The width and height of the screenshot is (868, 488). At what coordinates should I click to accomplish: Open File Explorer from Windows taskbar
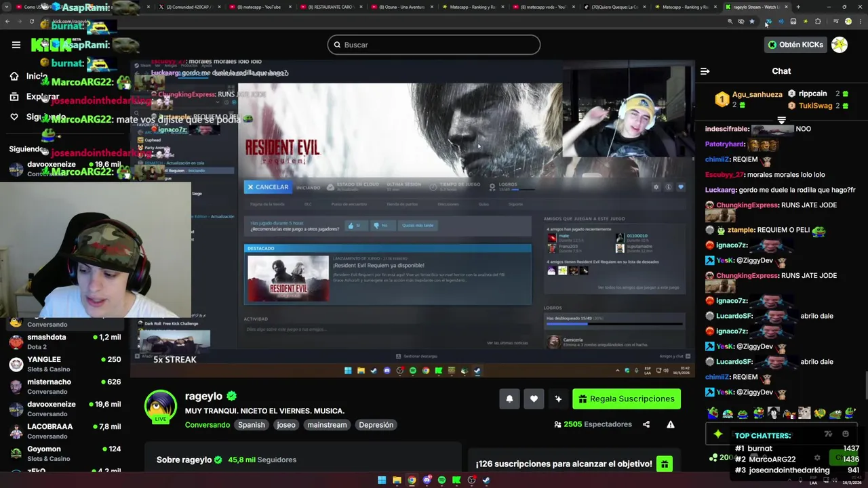[397, 480]
